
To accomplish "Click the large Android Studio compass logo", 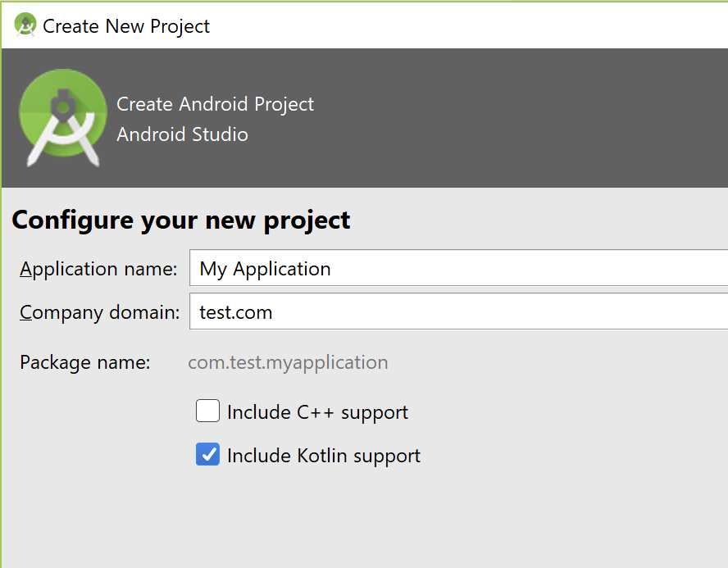I will pyautogui.click(x=63, y=118).
